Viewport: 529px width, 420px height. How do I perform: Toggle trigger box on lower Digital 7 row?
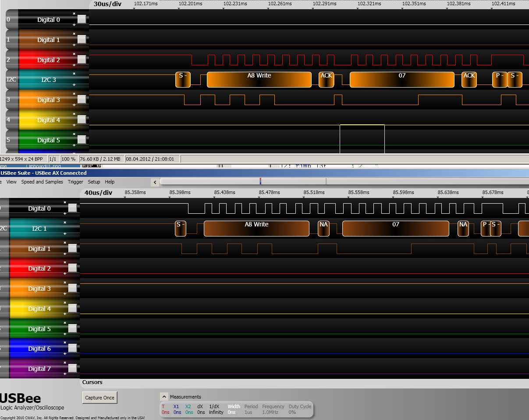coord(72,368)
